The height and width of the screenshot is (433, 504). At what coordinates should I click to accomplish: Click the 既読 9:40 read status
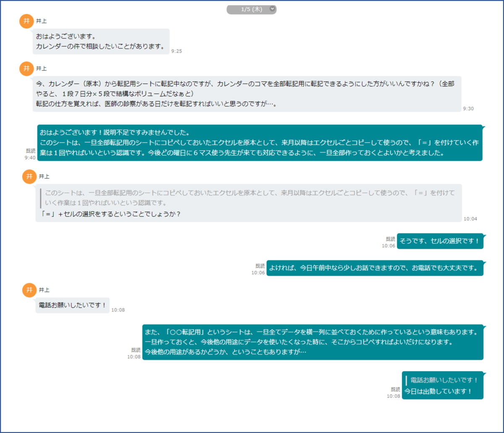point(31,154)
